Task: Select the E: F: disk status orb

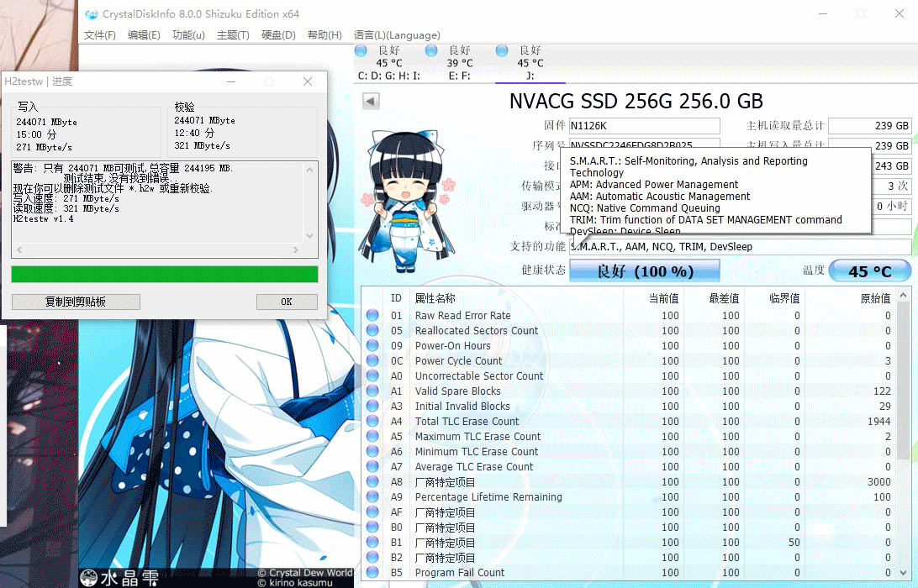Action: 432,51
